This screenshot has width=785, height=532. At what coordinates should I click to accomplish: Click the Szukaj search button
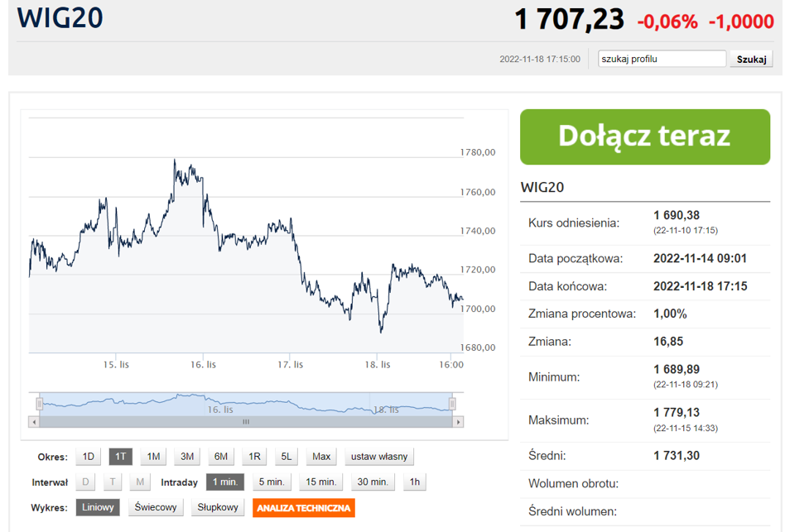(751, 59)
